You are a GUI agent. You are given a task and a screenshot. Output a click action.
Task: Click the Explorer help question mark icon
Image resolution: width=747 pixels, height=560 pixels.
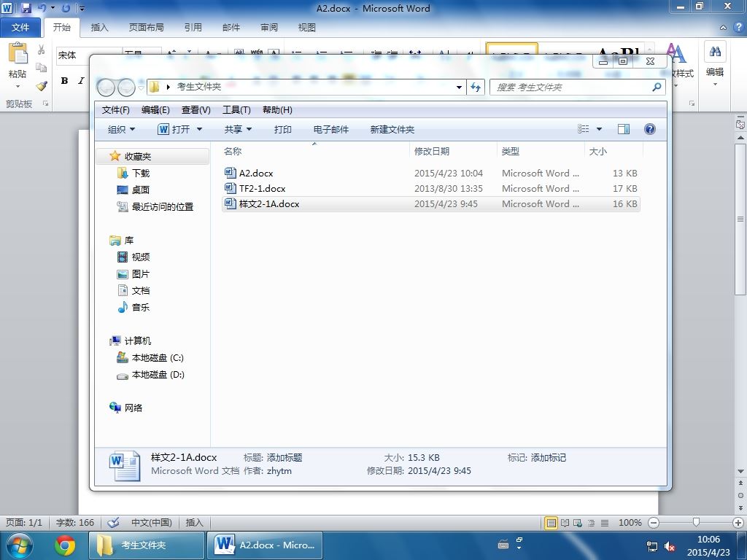pyautogui.click(x=649, y=129)
